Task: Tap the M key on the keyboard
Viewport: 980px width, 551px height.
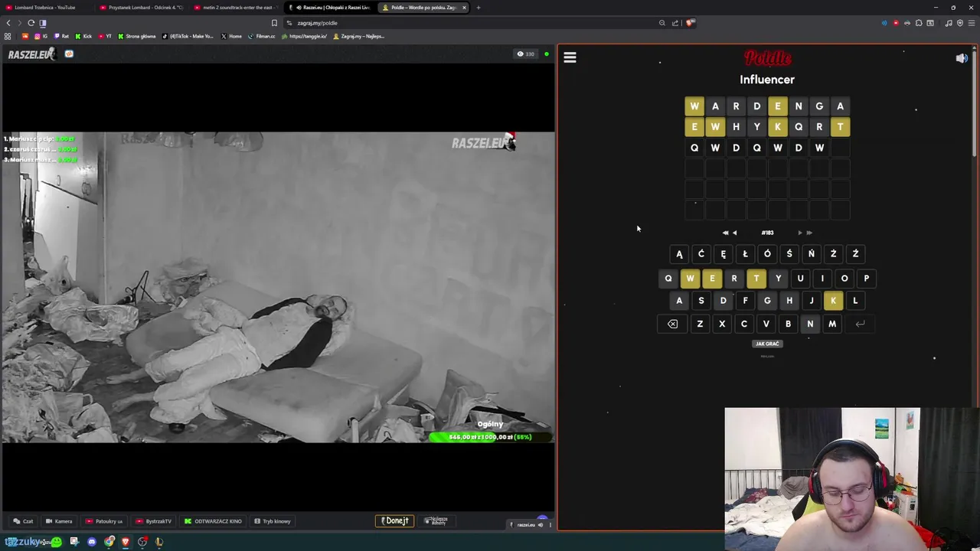Action: pyautogui.click(x=832, y=324)
